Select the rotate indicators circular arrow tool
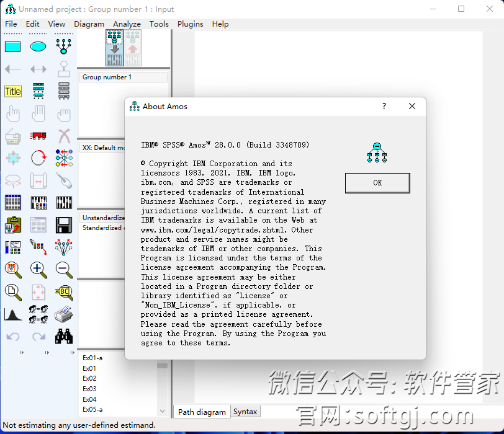The image size is (504, 434). [38, 158]
